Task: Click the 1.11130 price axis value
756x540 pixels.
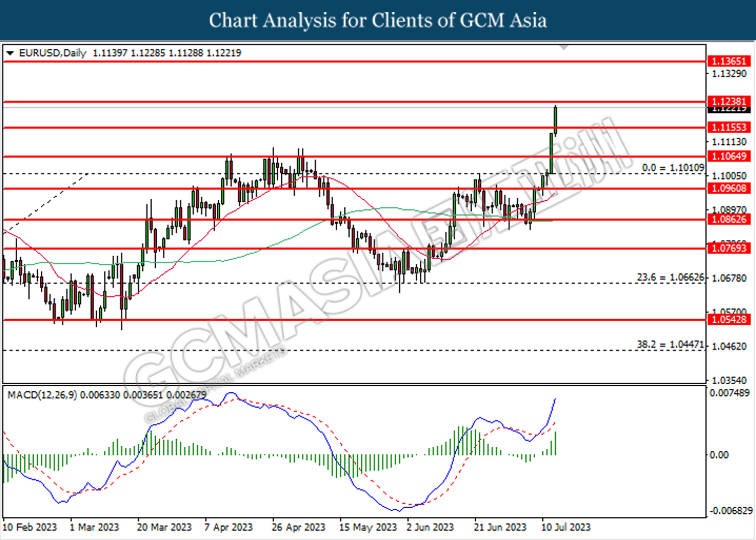Action: [x=729, y=142]
